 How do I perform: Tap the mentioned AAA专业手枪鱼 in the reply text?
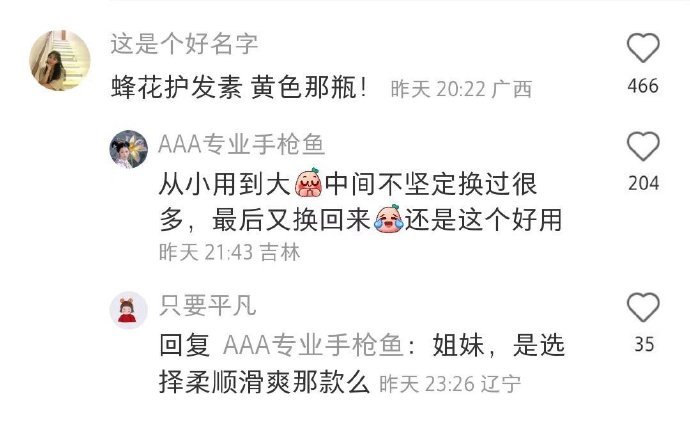pyautogui.click(x=313, y=345)
